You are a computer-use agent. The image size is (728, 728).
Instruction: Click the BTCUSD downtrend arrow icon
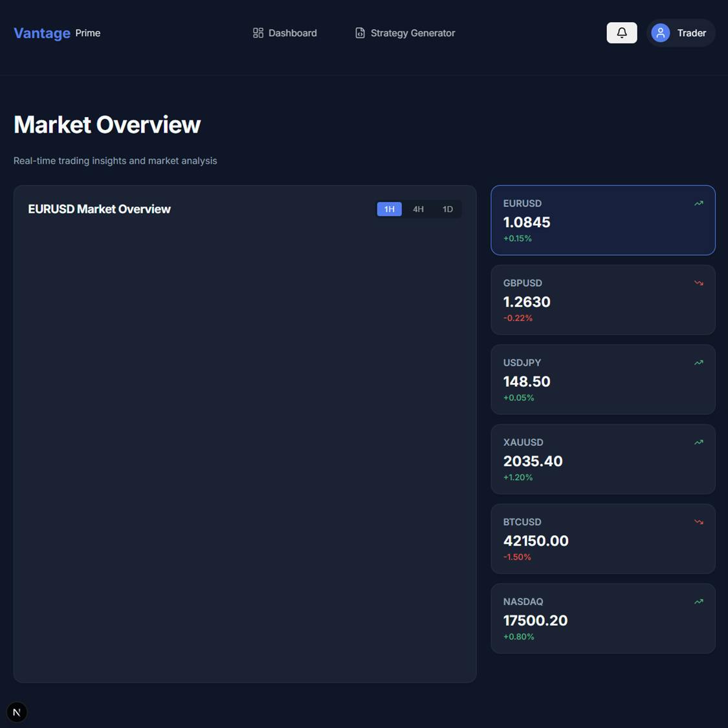698,522
